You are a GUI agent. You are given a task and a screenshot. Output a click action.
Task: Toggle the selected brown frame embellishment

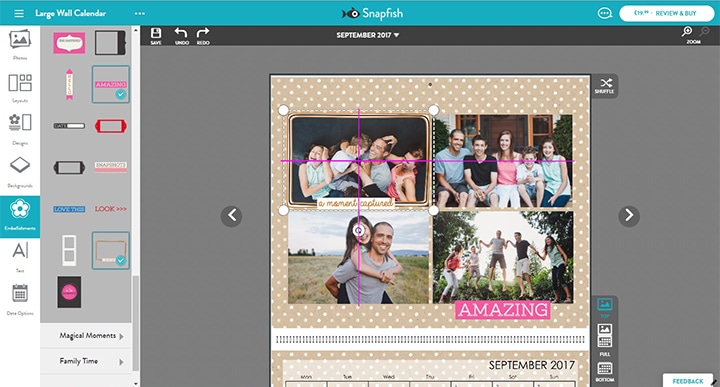click(x=111, y=250)
